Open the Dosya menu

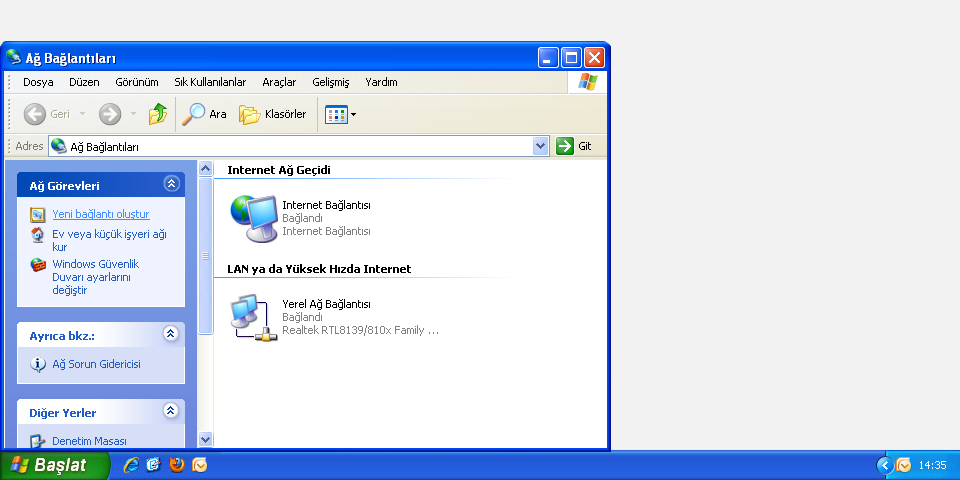(38, 82)
